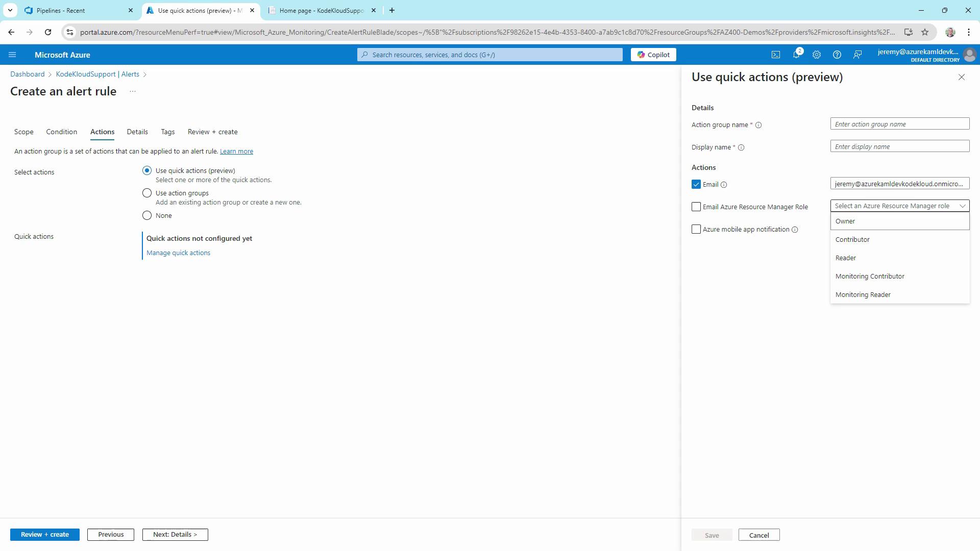The width and height of the screenshot is (980, 551).
Task: Click info icon beside Action group name
Action: (x=758, y=125)
